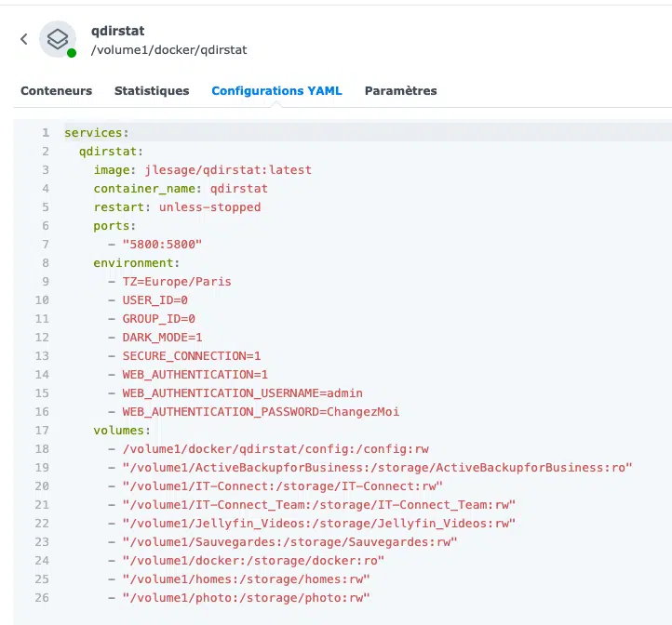Screen dimensions: 672x625
Task: Click the WEB_AUTHENTICATION_PASSWORD=ChangezMoi entry
Action: point(261,412)
